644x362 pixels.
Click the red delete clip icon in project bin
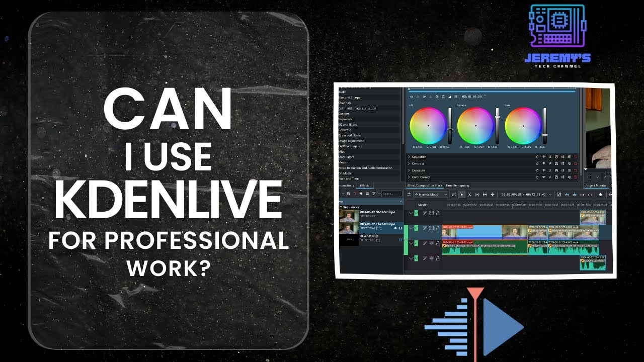click(x=355, y=194)
